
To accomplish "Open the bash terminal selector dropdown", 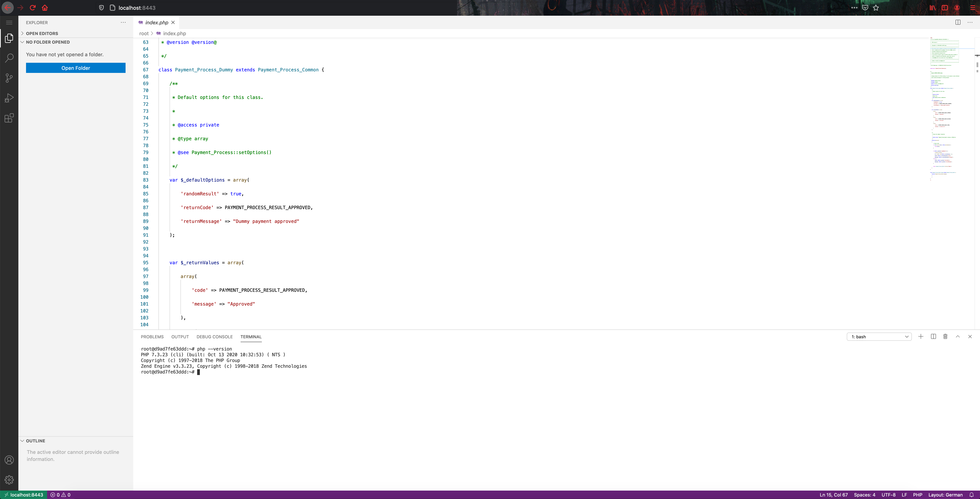I will pyautogui.click(x=879, y=337).
